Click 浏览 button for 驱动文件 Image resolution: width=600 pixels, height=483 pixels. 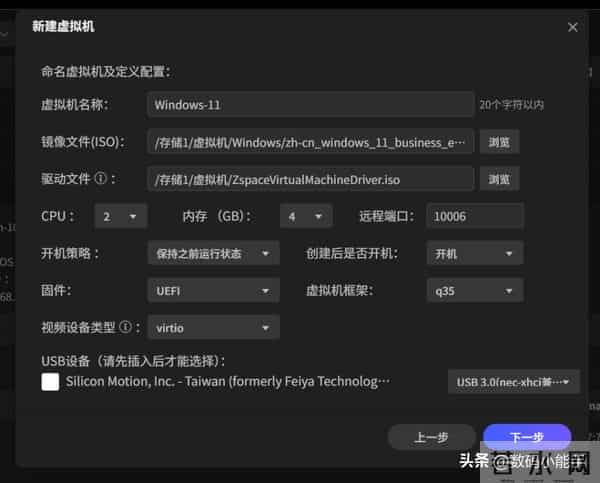pos(499,179)
